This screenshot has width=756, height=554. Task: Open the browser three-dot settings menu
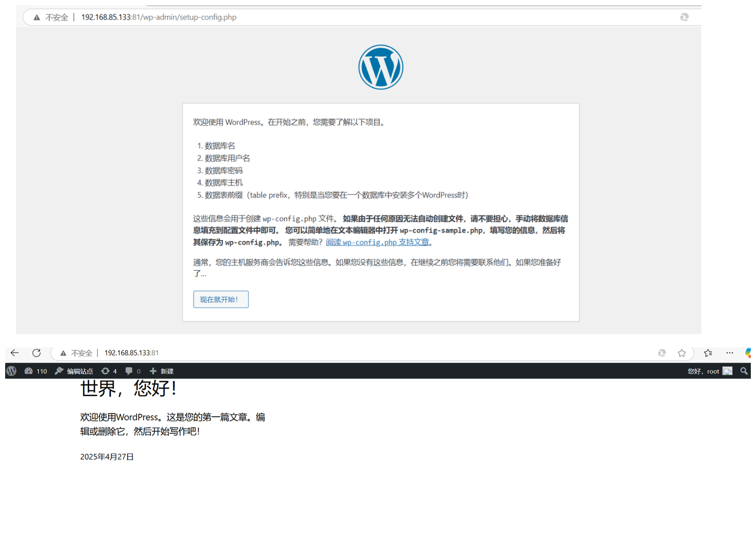730,353
